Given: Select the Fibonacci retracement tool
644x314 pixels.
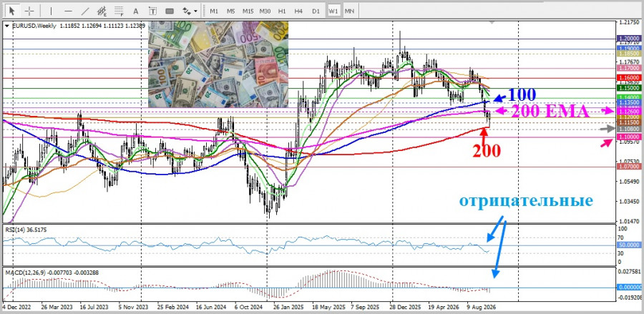Looking at the screenshot, I should click(x=119, y=11).
